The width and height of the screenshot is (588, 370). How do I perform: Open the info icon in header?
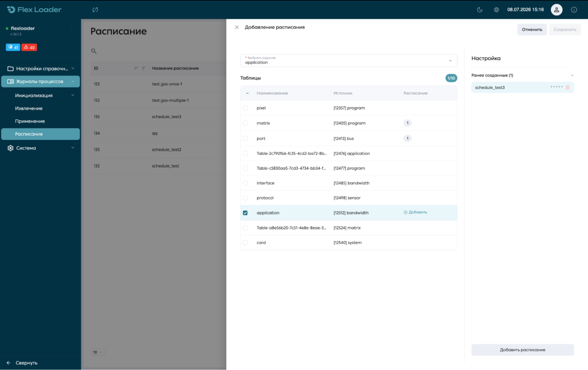574,10
